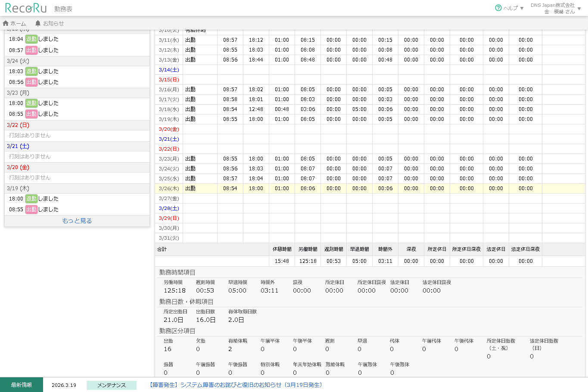Click the 出勤 badge at 08:57

coord(31,50)
